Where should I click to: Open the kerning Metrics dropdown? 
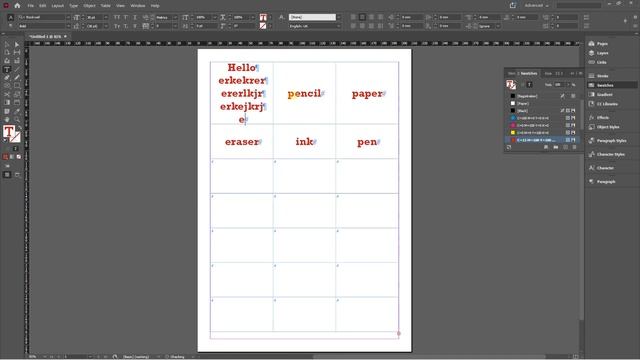(175, 17)
